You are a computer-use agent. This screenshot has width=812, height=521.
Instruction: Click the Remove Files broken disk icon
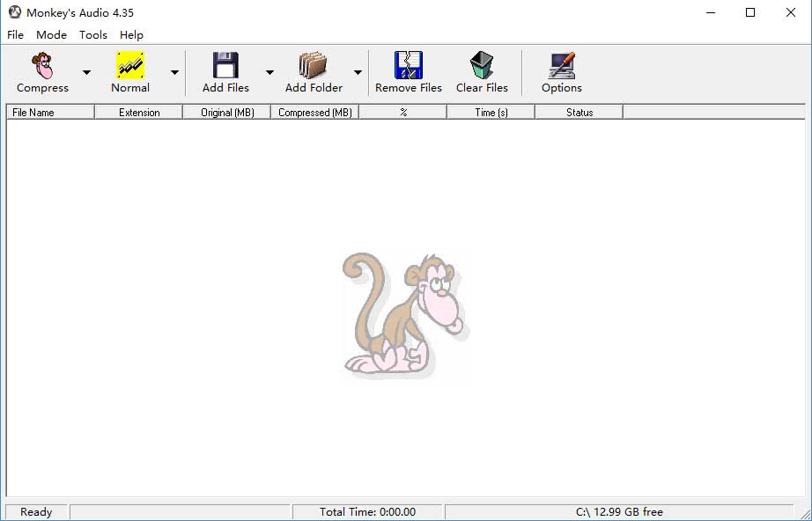(409, 65)
